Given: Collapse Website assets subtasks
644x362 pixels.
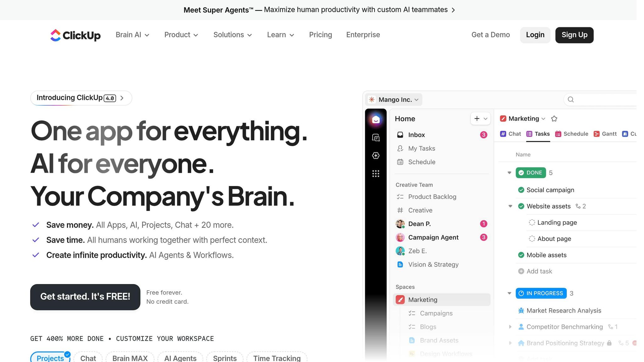Looking at the screenshot, I should pos(510,206).
